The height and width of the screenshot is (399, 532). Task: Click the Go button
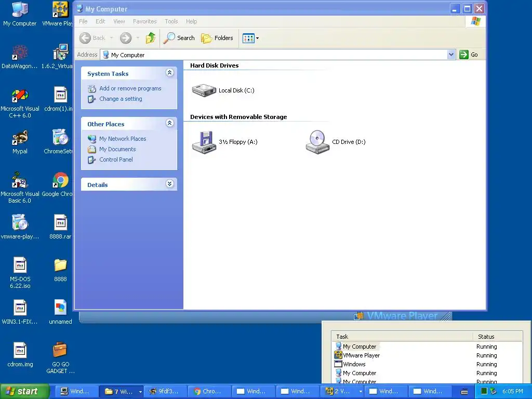click(469, 55)
